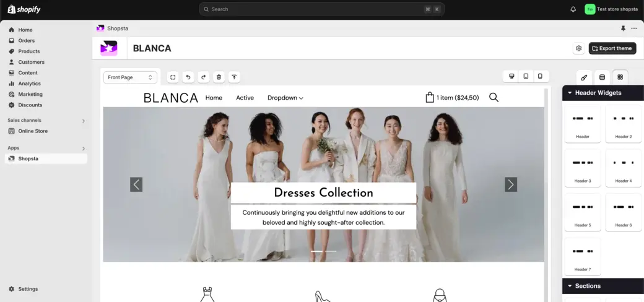The width and height of the screenshot is (644, 302).
Task: Open the widgets grid panel tab
Action: click(x=620, y=77)
